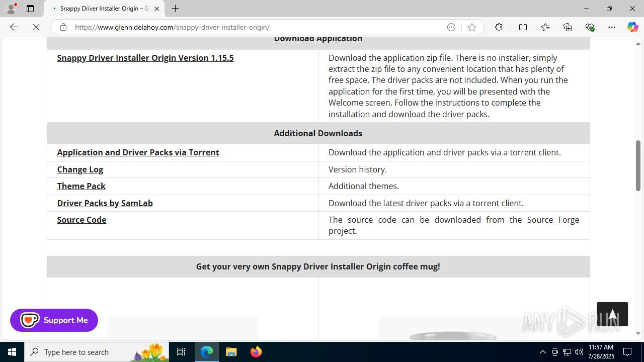Image resolution: width=644 pixels, height=362 pixels.
Task: Click the taskbar search box
Action: pos(97,352)
